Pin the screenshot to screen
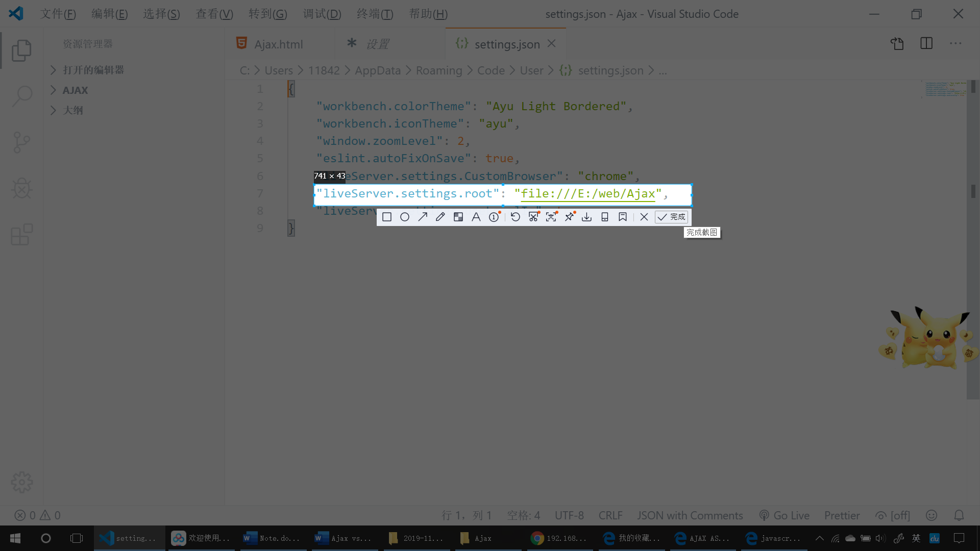980x551 pixels. tap(569, 217)
